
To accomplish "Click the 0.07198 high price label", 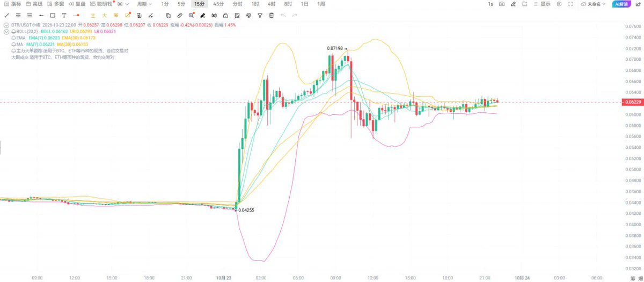I will pyautogui.click(x=335, y=48).
